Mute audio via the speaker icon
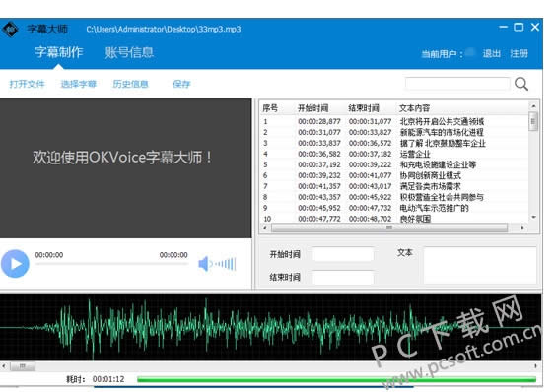Screen dimensions: 555x392 tap(204, 264)
